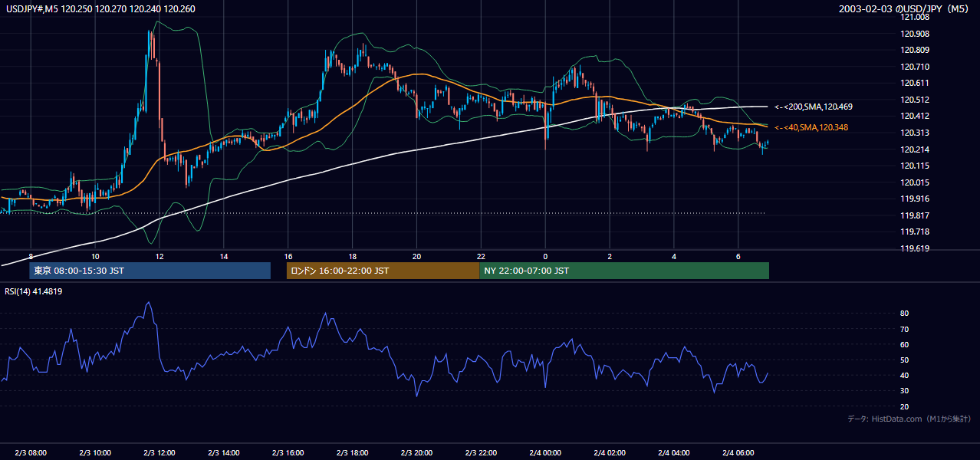Click RSI scale value 40

click(x=905, y=375)
